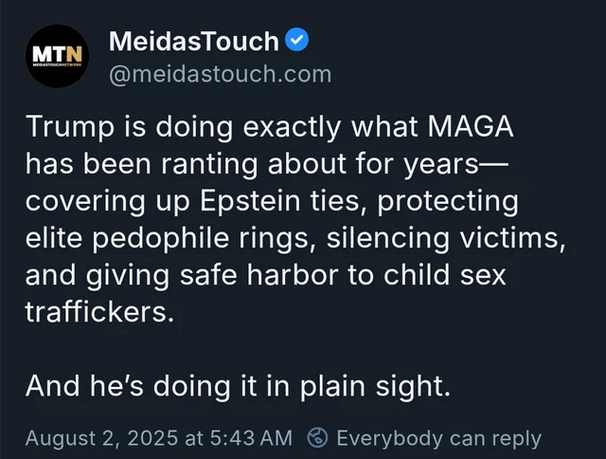
Task: Click the "5:43 AM" time text
Action: point(251,438)
